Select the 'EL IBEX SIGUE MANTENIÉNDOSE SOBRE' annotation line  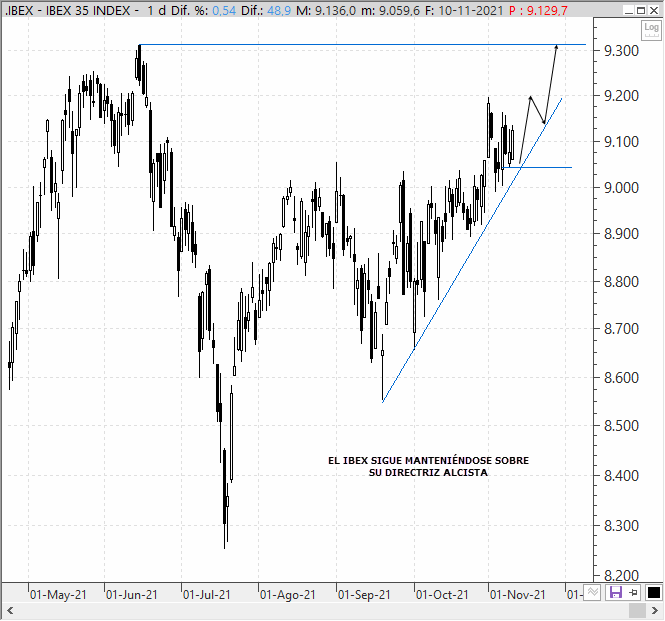428,461
